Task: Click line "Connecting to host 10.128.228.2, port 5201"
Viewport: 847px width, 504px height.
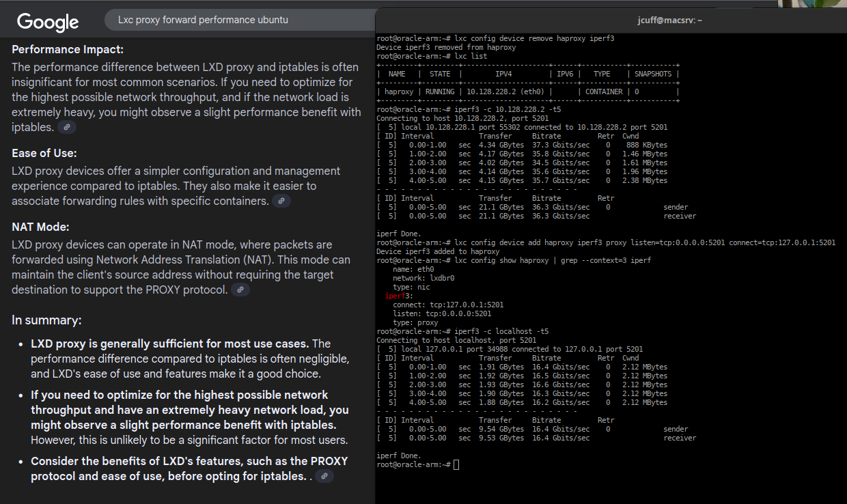Action: click(x=462, y=118)
